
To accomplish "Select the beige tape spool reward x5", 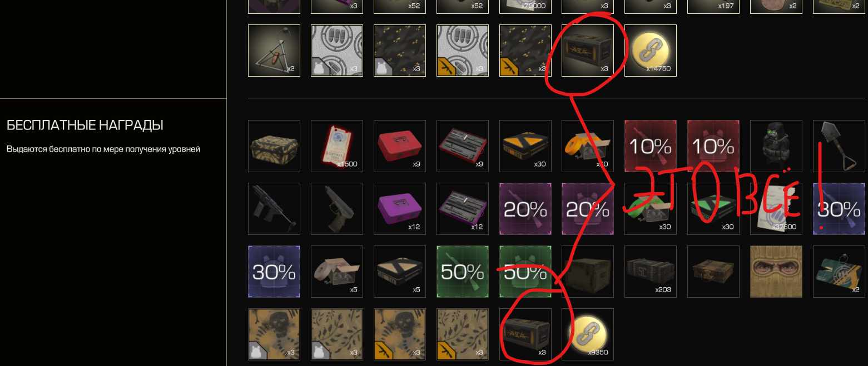I will [337, 272].
